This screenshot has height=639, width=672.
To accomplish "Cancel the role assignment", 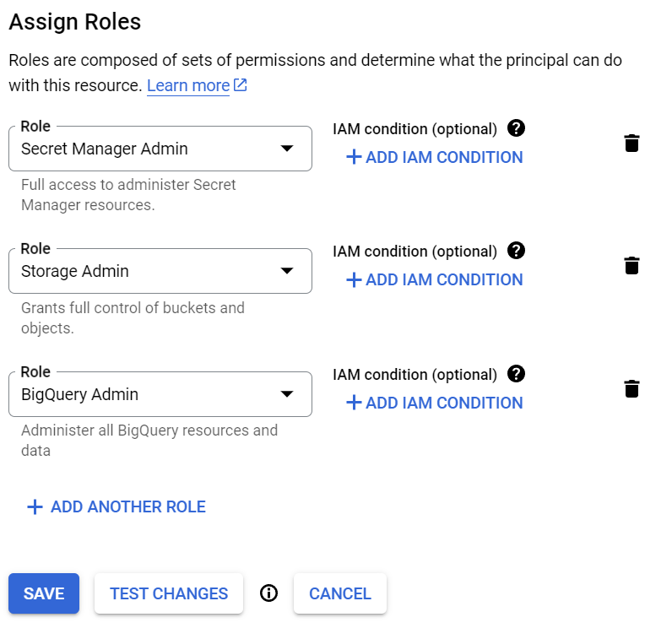I will click(x=340, y=593).
